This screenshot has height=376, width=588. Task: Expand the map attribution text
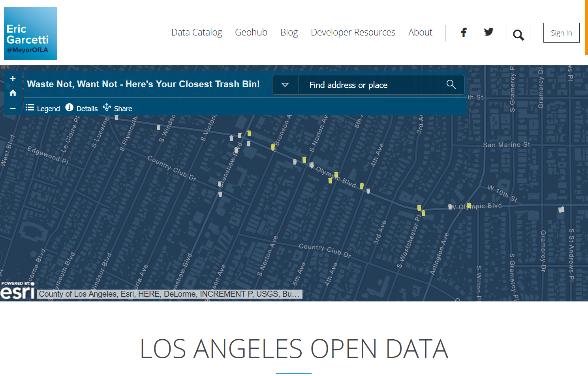pyautogui.click(x=169, y=294)
